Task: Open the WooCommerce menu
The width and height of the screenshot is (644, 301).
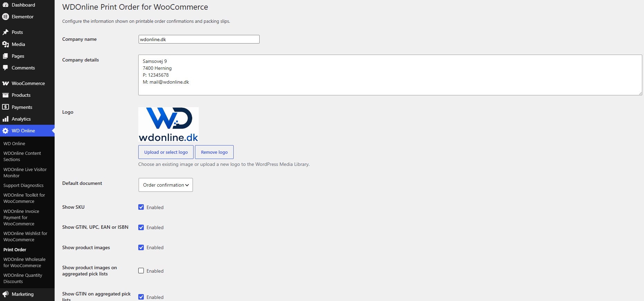Action: coord(27,83)
